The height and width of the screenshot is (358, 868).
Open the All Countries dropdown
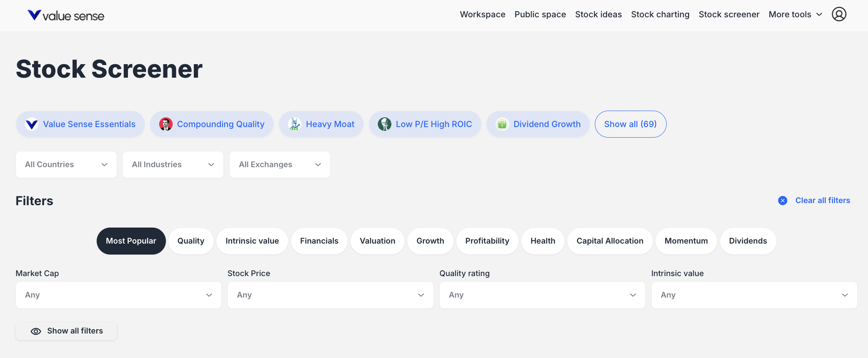pyautogui.click(x=66, y=165)
